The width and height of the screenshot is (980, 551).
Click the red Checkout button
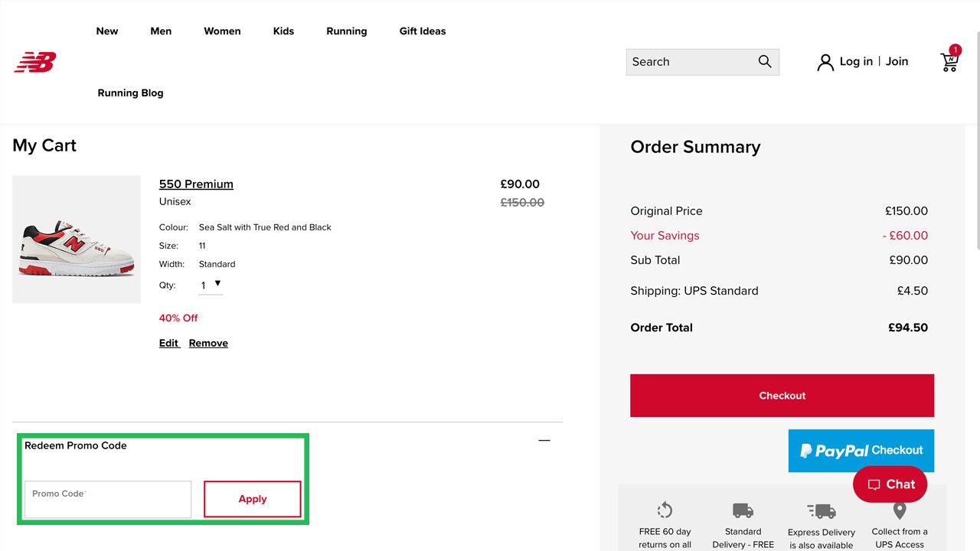point(782,396)
